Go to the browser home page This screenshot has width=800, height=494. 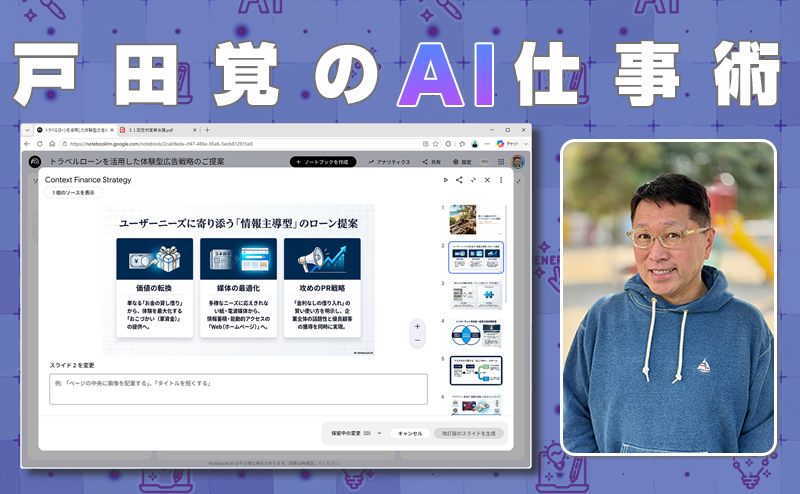point(52,144)
